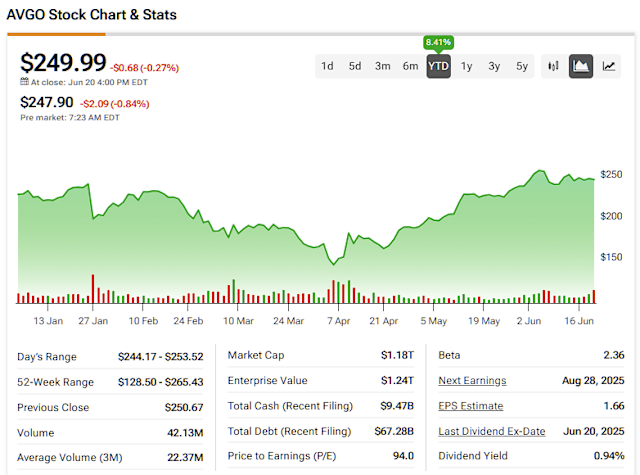Select the 5d time range
The height and width of the screenshot is (475, 640).
355,66
